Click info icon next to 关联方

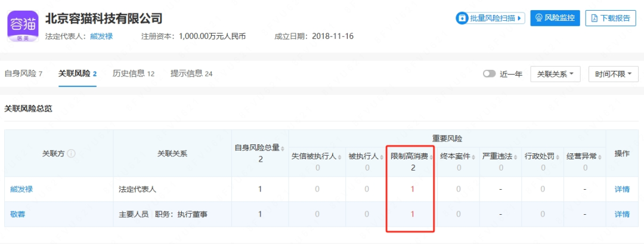click(x=71, y=153)
